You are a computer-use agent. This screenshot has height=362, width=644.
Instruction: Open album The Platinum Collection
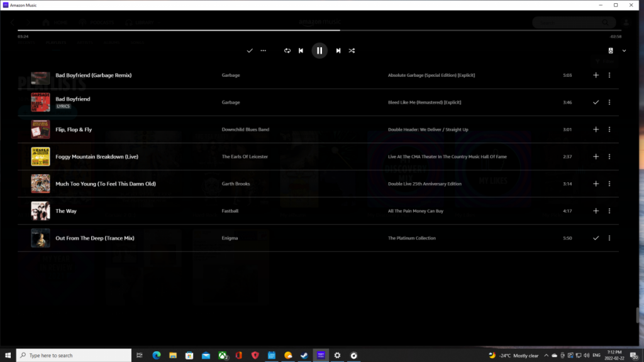coord(411,238)
